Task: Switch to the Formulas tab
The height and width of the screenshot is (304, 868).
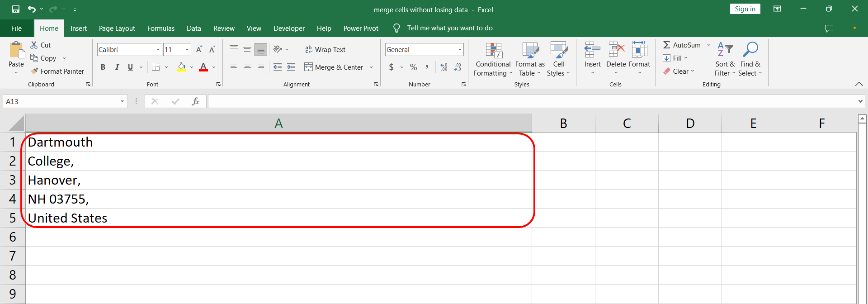Action: point(161,28)
